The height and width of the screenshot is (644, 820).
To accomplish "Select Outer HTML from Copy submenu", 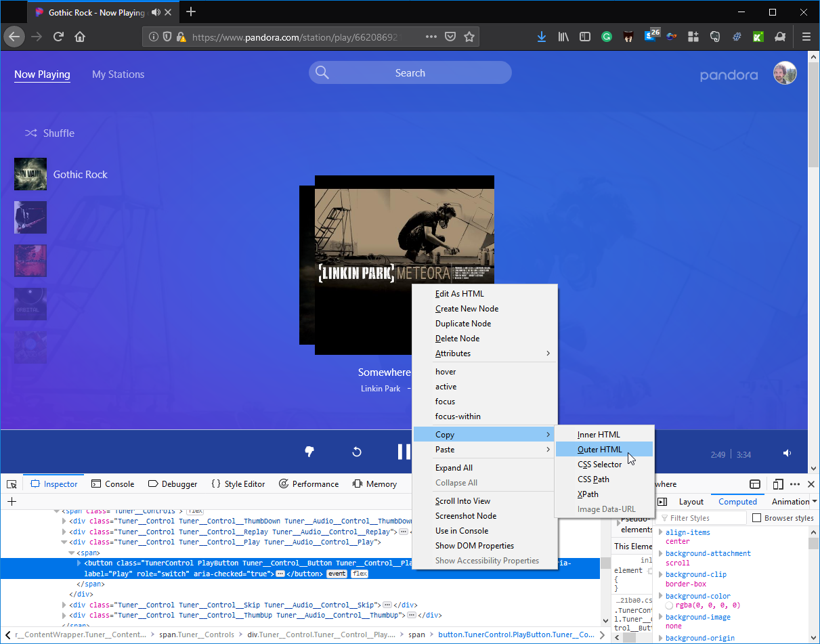I will click(599, 450).
